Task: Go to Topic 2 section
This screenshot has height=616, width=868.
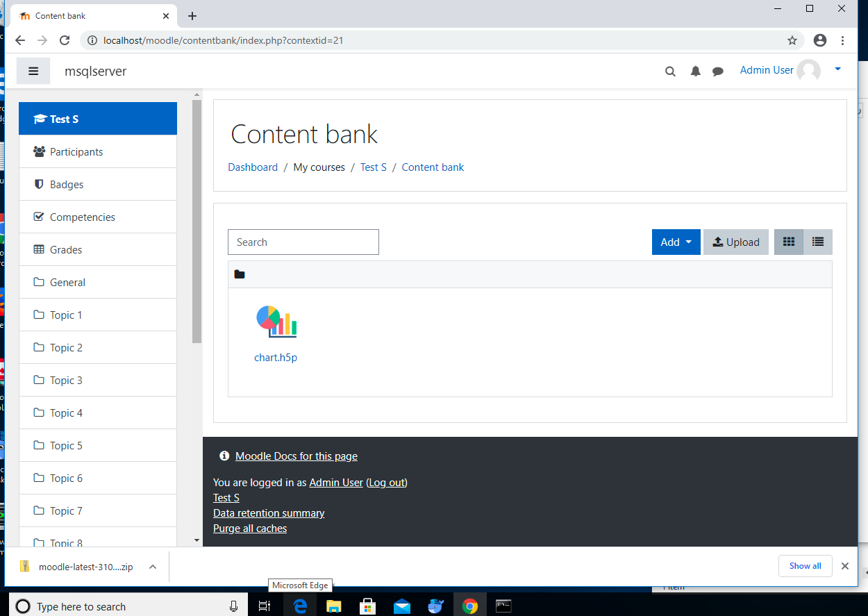Action: click(98, 347)
